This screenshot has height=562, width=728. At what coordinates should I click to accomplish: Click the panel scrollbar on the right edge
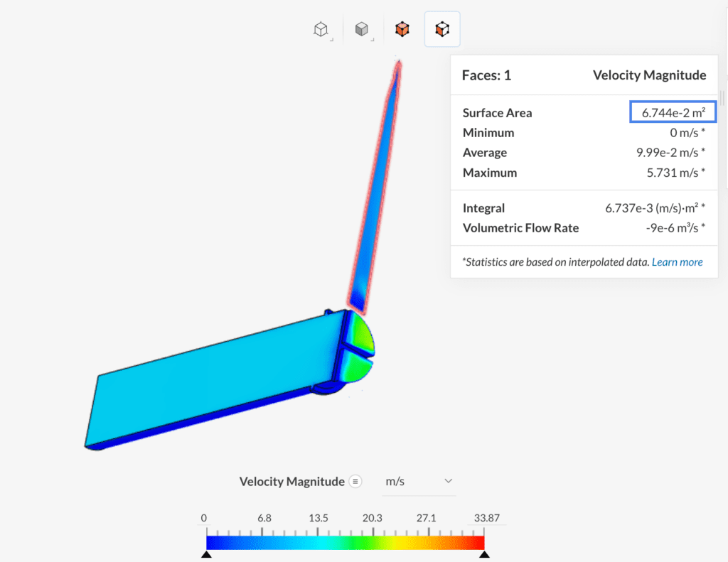(x=722, y=99)
